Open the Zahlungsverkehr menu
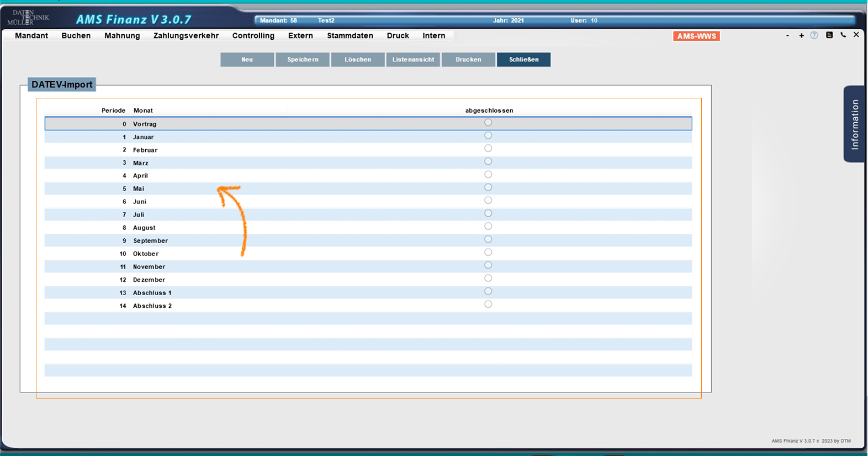Screen dimensions: 868x456 [x=186, y=36]
